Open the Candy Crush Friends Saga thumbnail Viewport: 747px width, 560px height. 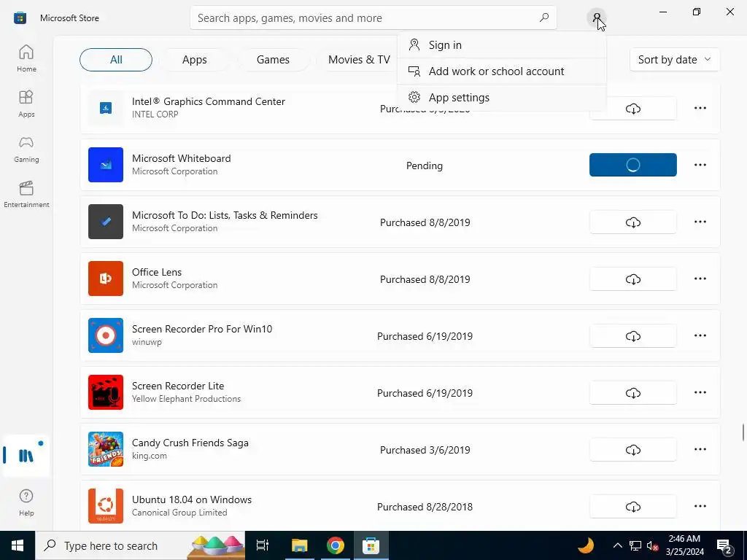[x=106, y=449]
